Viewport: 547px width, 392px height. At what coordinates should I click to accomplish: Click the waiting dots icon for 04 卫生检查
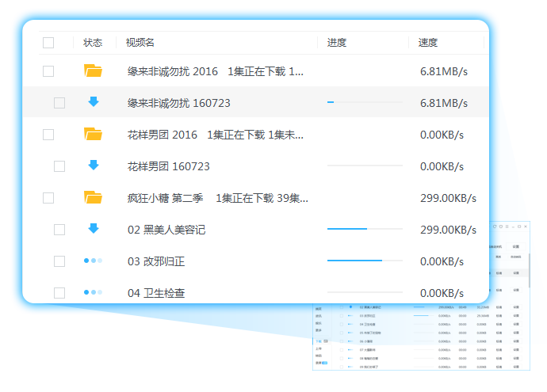pos(93,292)
